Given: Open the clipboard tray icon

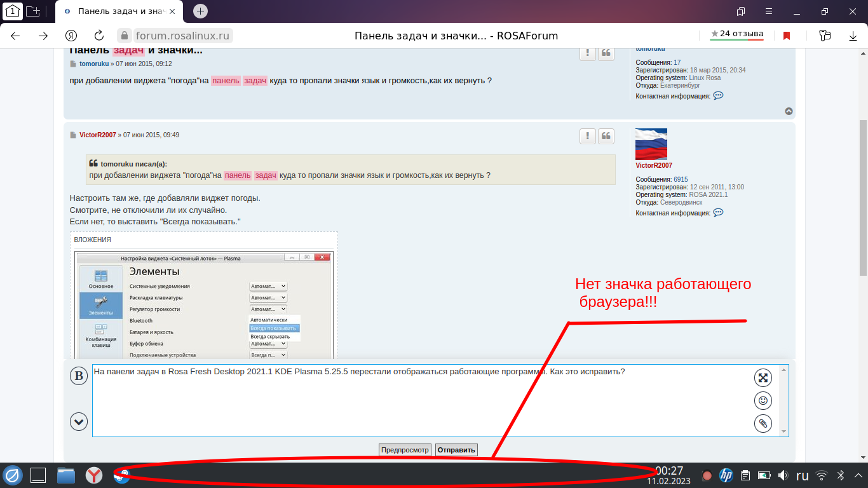Looking at the screenshot, I should click(x=746, y=475).
